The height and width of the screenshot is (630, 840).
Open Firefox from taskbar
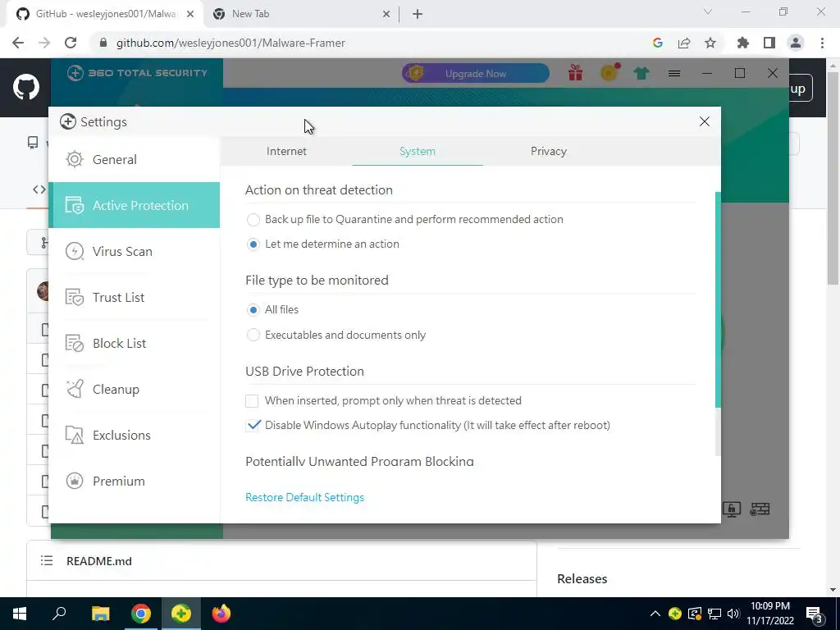(x=221, y=614)
